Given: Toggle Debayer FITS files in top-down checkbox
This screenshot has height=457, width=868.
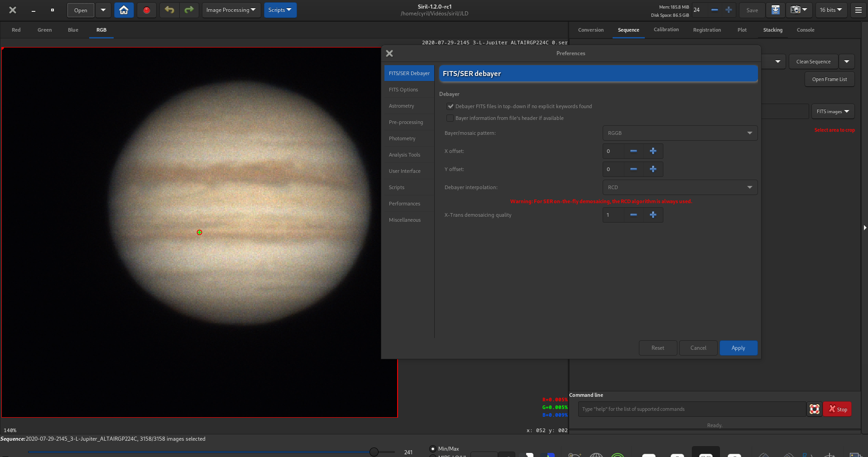Looking at the screenshot, I should coord(450,106).
